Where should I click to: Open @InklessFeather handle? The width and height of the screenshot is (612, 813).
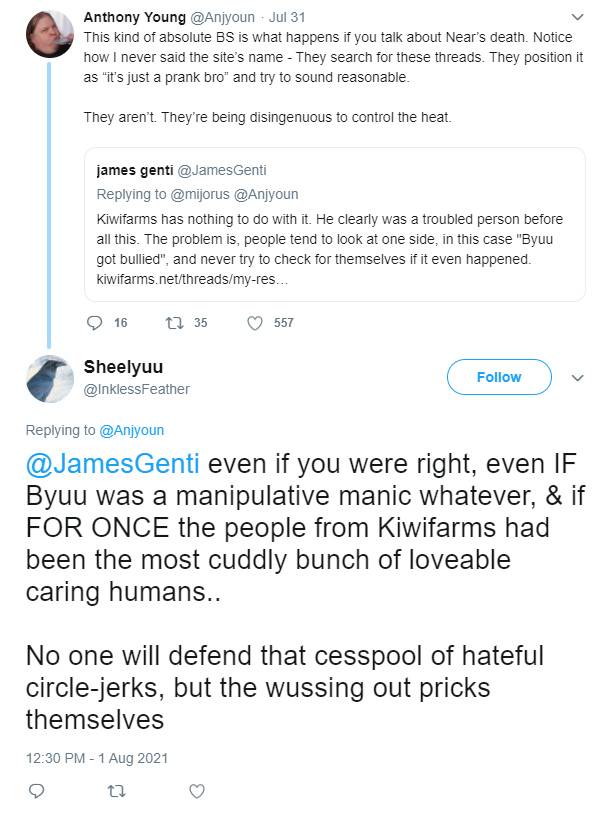137,389
